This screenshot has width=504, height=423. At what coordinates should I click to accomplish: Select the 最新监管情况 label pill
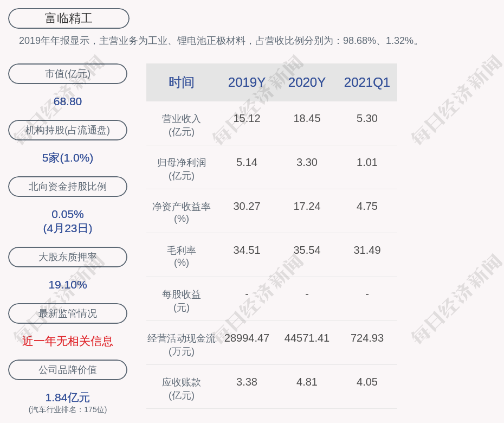click(68, 313)
